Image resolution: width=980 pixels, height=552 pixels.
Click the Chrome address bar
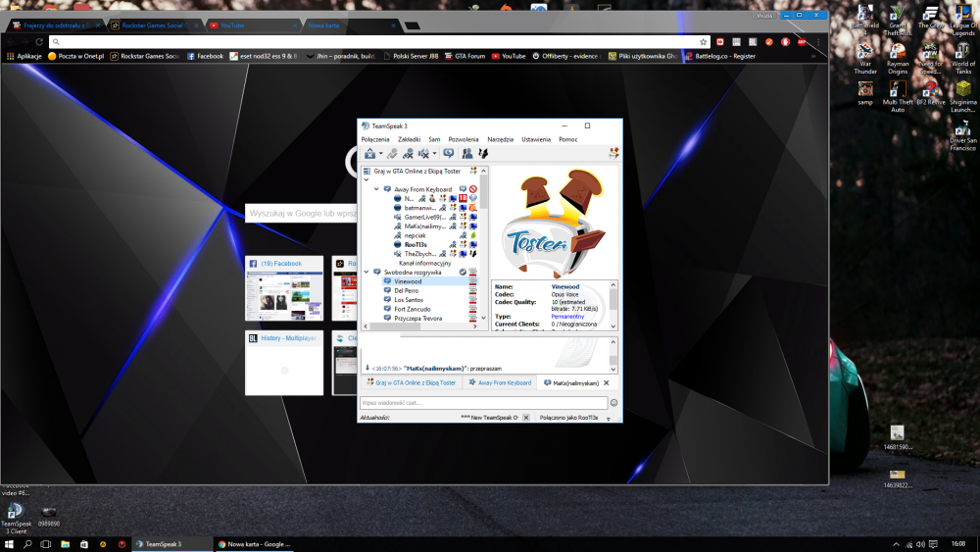[379, 42]
